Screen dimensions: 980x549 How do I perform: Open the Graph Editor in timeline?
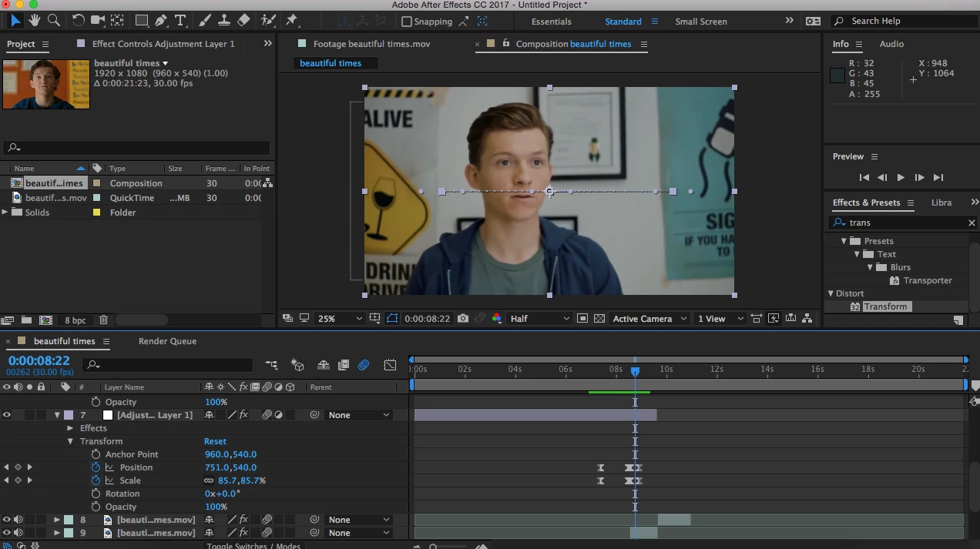[390, 365]
